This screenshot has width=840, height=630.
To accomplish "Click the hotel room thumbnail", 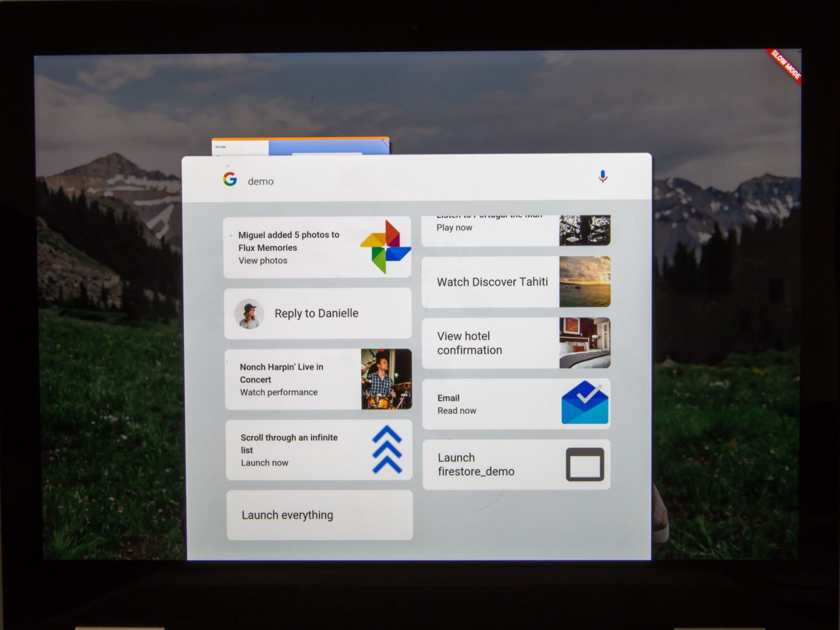I will pyautogui.click(x=584, y=343).
